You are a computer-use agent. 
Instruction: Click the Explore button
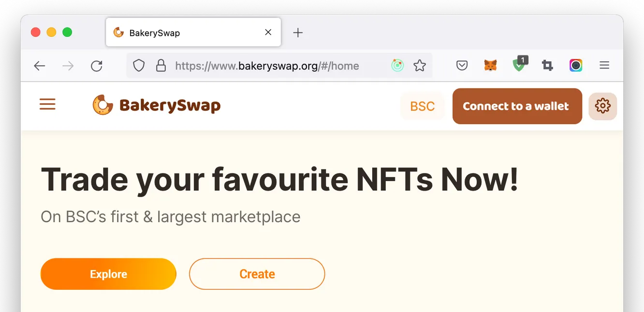coord(108,274)
